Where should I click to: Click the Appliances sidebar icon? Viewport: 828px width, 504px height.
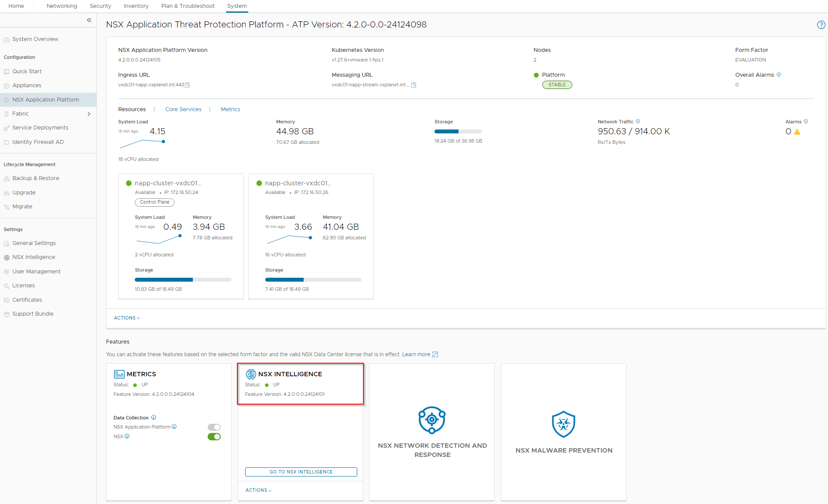click(7, 86)
